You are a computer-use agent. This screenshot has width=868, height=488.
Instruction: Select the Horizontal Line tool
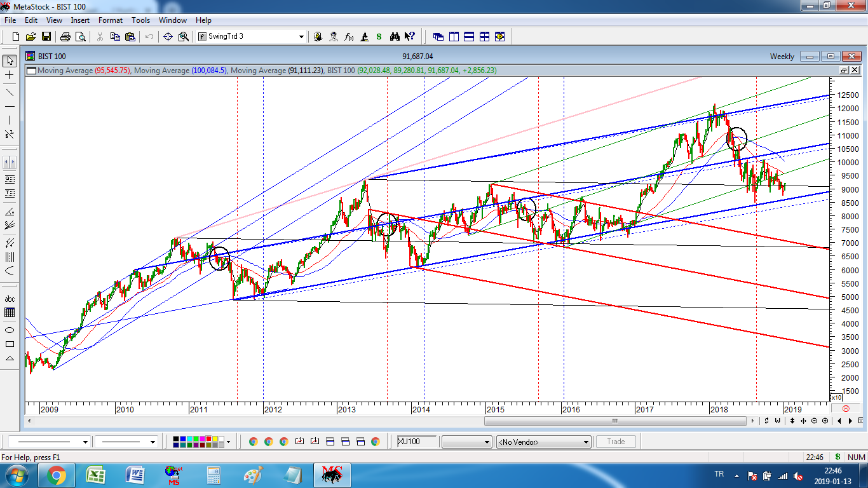point(10,106)
